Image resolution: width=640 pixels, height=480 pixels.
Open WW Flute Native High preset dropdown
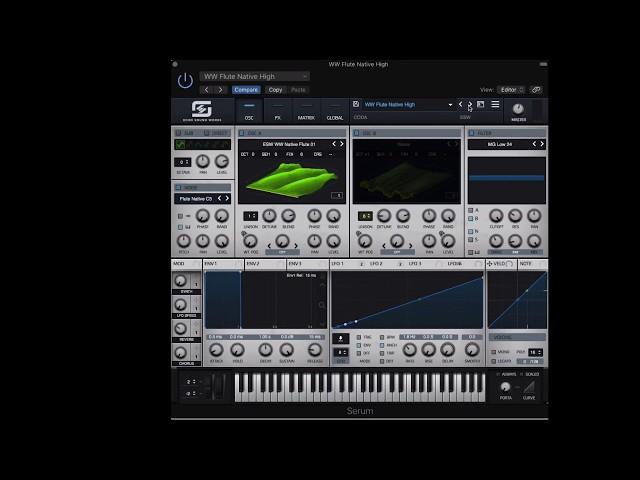(x=254, y=76)
